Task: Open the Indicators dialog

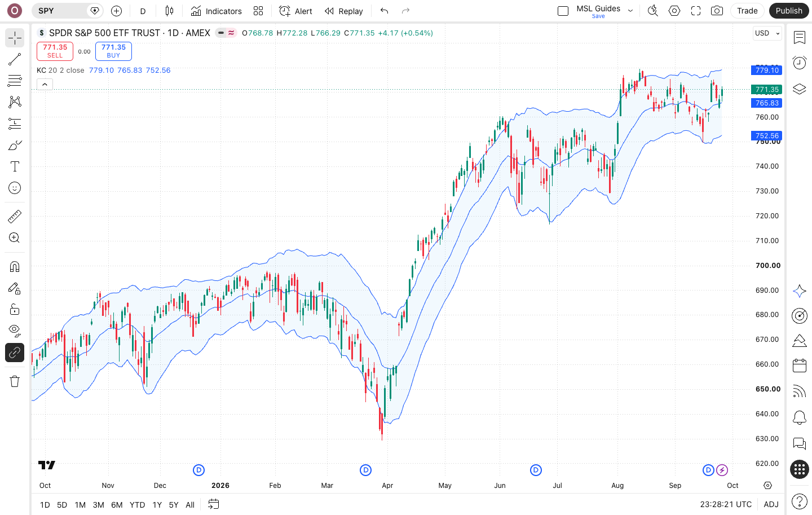Action: [216, 11]
